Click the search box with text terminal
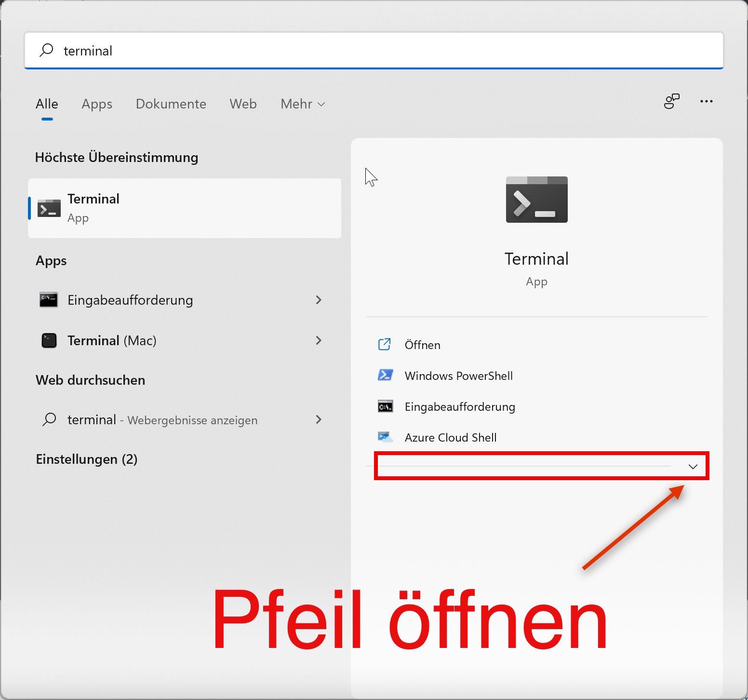 point(374,51)
